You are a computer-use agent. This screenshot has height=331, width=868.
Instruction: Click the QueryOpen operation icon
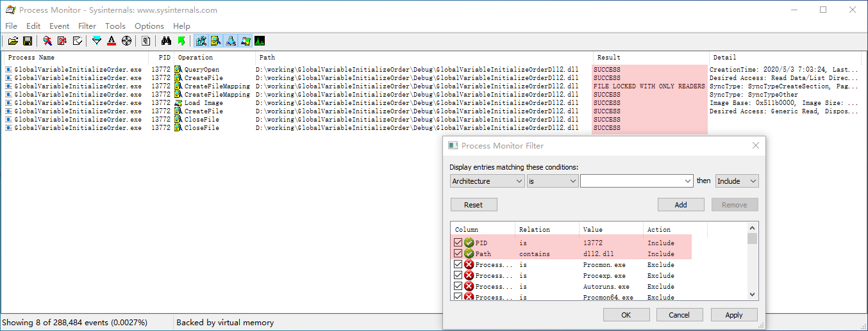tap(178, 69)
